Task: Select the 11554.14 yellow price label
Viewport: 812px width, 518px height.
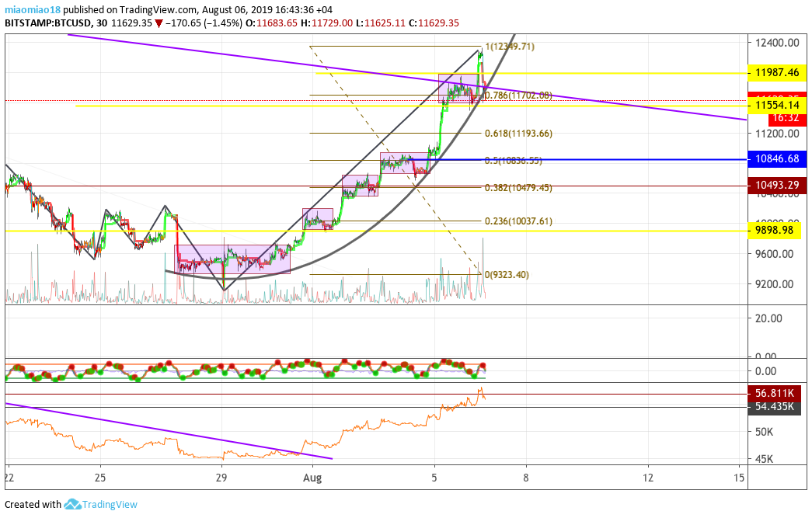Action: click(777, 105)
